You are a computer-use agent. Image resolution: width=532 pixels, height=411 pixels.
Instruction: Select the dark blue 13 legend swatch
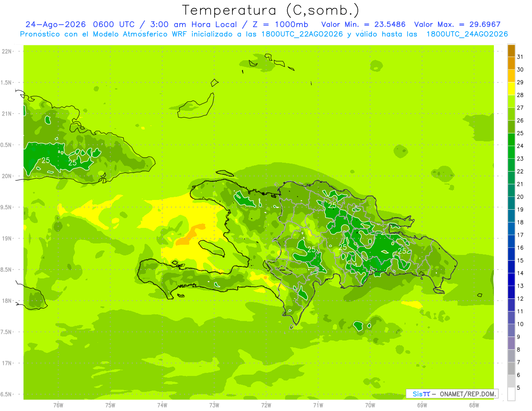pyautogui.click(x=511, y=279)
